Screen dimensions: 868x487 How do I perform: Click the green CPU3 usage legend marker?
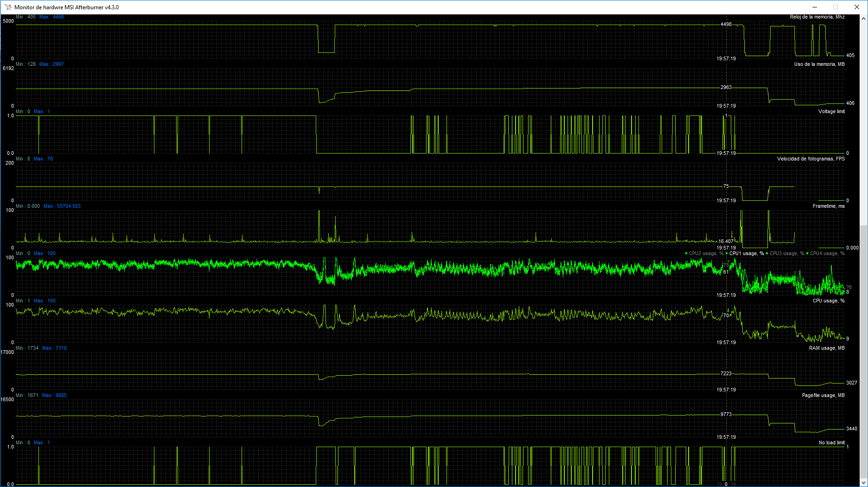768,253
